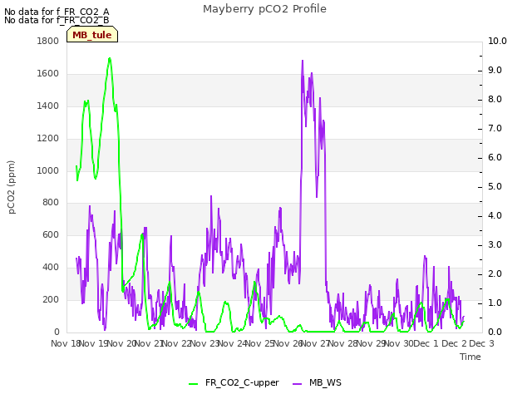This screenshot has width=532, height=399.
Task: Click the 2.0 right axis tick label
Action: point(495,273)
